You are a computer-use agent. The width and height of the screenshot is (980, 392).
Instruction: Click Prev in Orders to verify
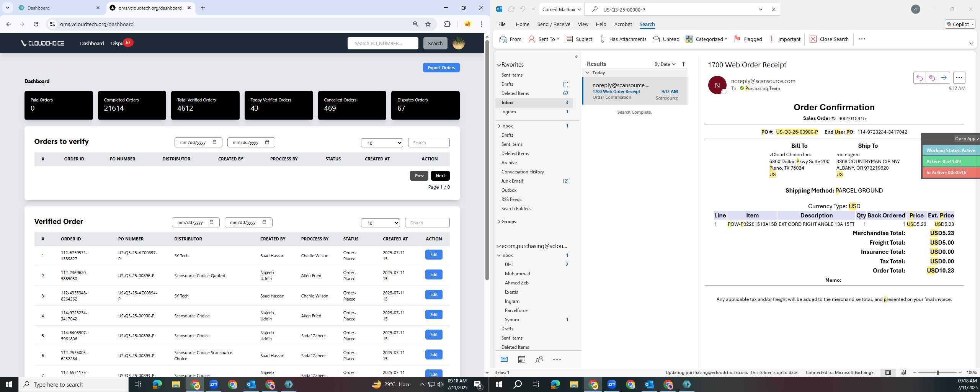pos(419,176)
